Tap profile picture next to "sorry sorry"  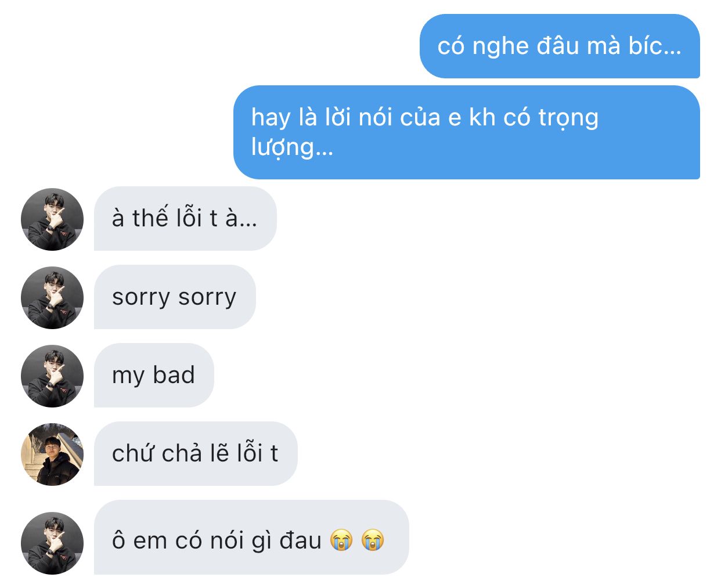pyautogui.click(x=52, y=297)
